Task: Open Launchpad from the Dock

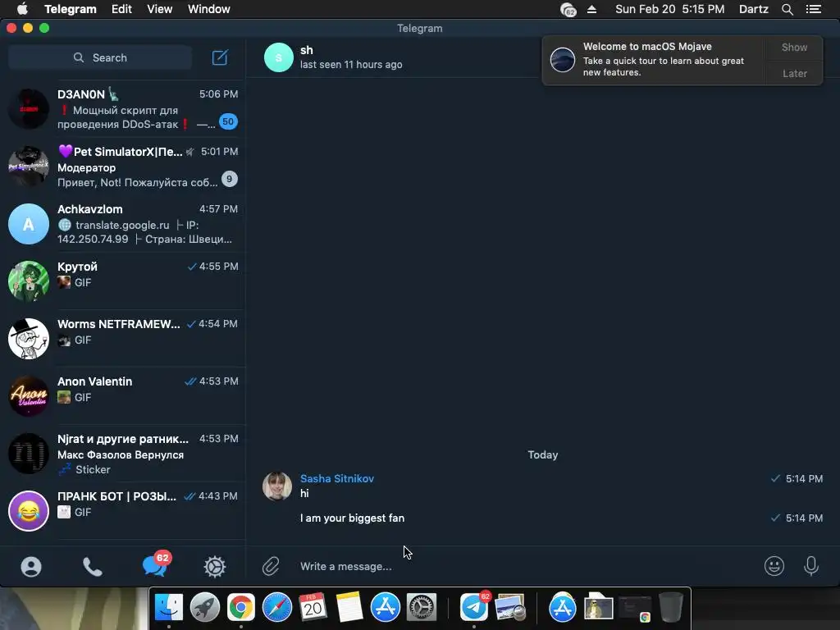Action: click(x=204, y=608)
